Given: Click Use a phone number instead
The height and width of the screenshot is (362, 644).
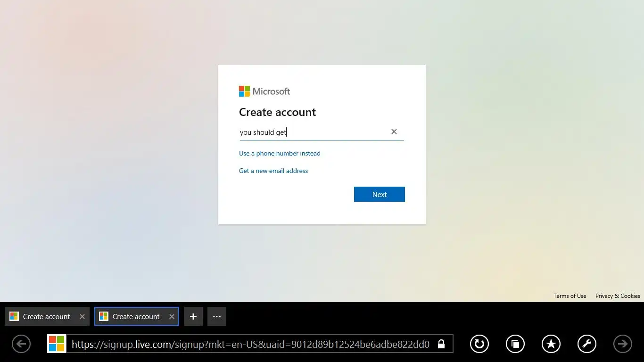Looking at the screenshot, I should pos(280,153).
